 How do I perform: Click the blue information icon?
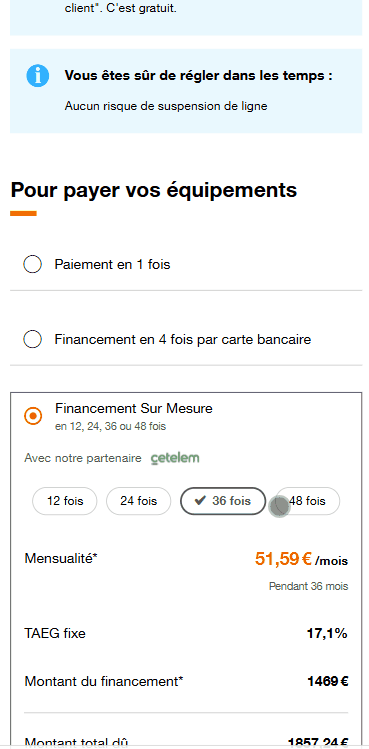click(x=38, y=76)
